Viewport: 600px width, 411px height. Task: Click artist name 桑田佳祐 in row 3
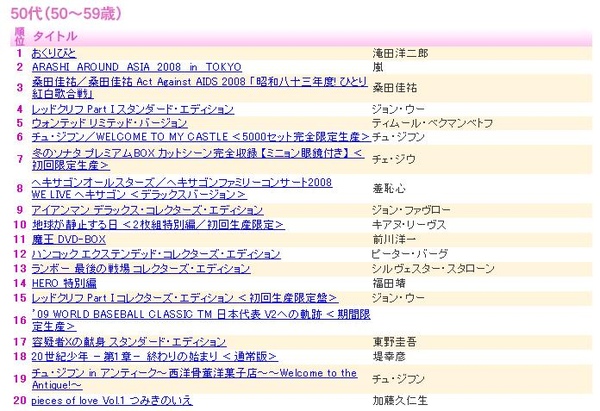395,88
